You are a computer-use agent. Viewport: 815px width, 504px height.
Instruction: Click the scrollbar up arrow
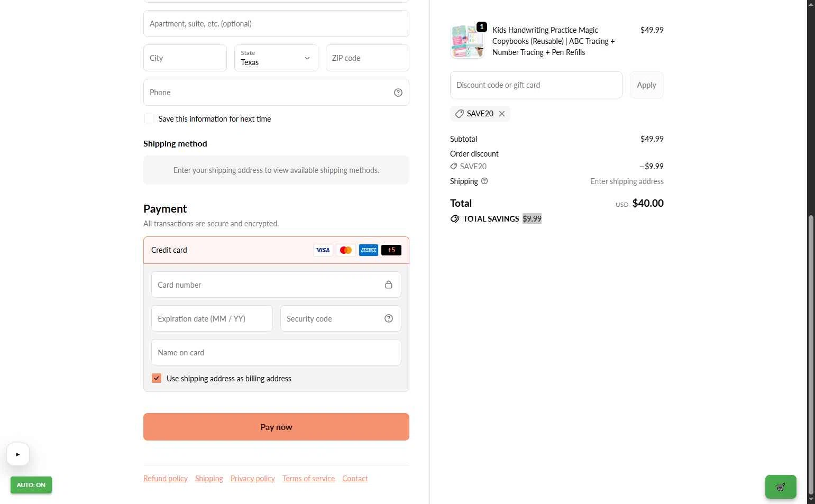pos(811,4)
